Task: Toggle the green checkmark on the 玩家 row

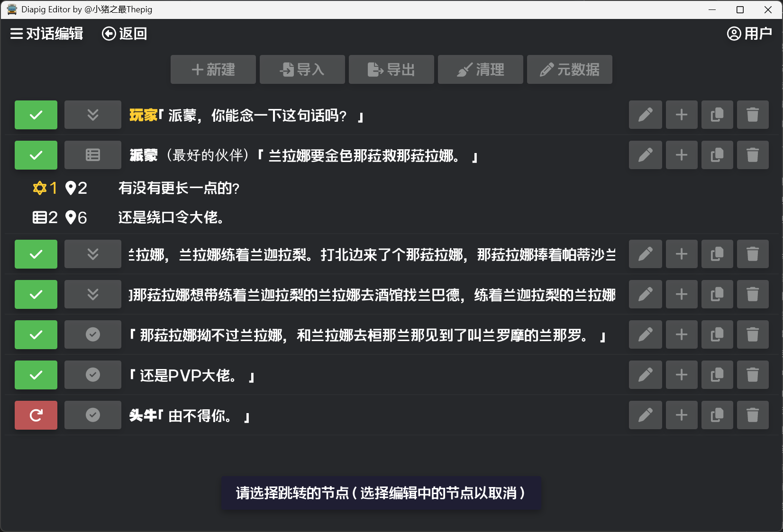Action: coord(36,115)
